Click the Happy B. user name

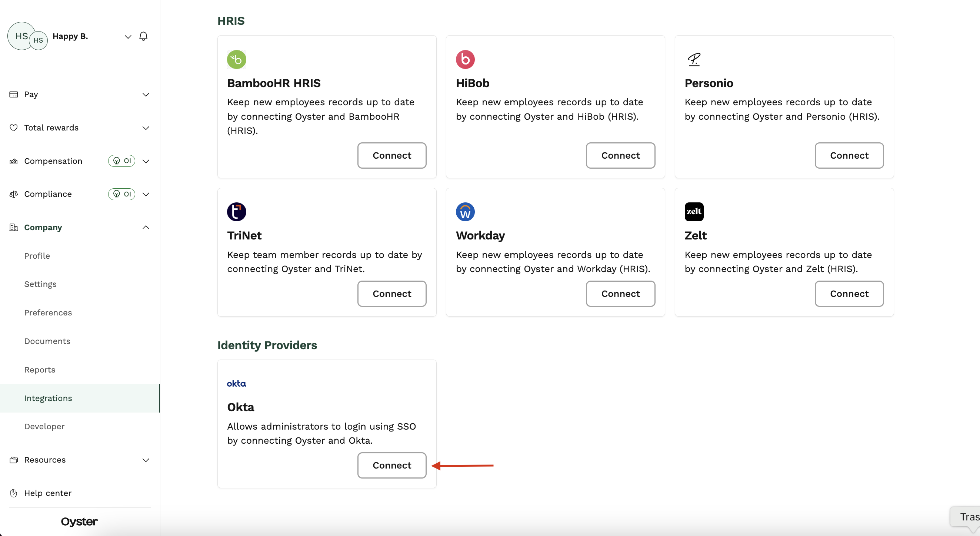[x=70, y=37]
